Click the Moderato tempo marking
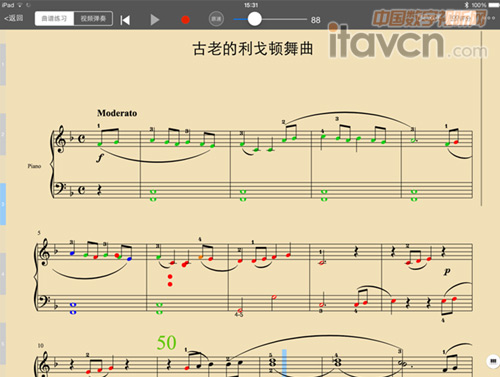 (x=117, y=113)
